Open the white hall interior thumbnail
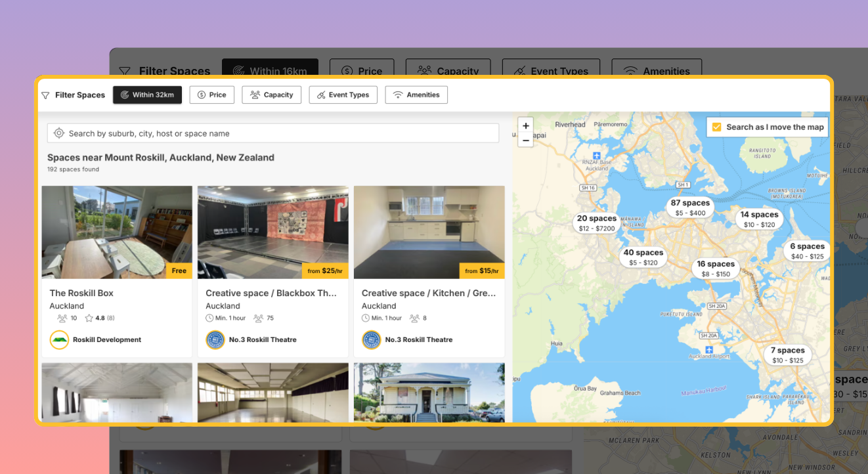 pyautogui.click(x=117, y=393)
